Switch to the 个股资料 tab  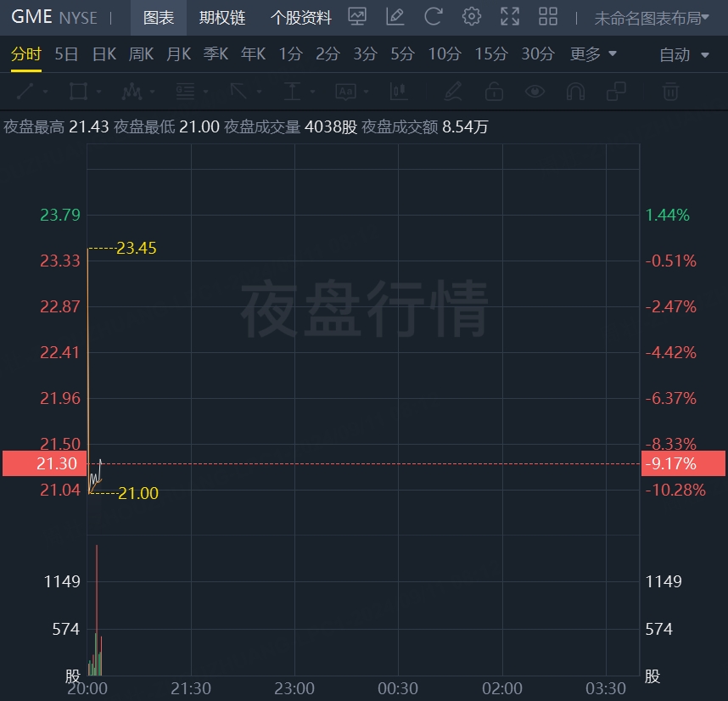coord(300,18)
